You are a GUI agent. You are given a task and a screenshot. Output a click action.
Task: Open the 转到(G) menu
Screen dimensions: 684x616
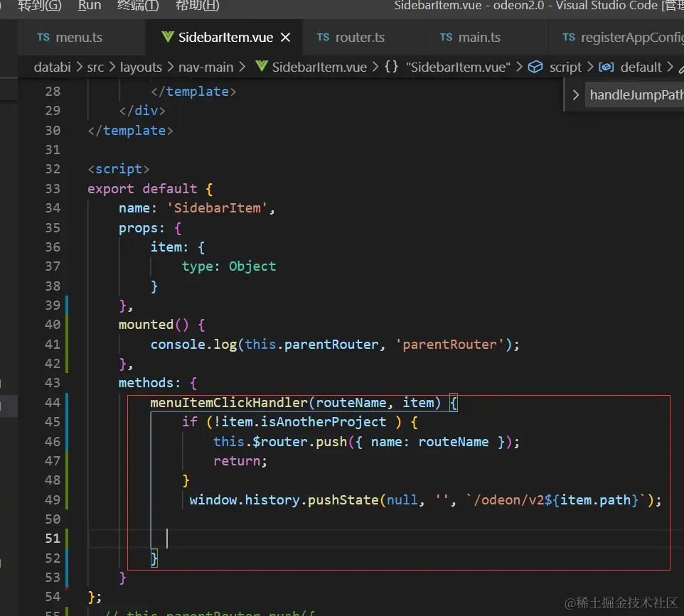[x=39, y=5]
